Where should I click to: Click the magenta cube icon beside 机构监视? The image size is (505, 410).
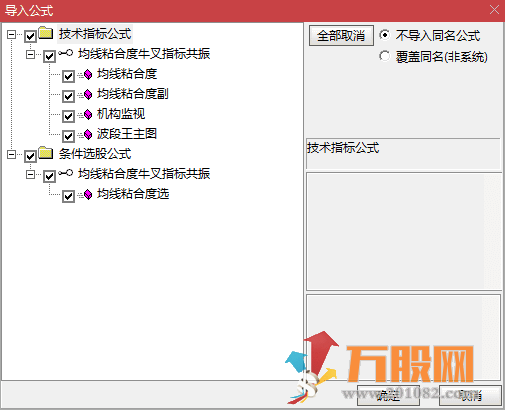tap(88, 115)
